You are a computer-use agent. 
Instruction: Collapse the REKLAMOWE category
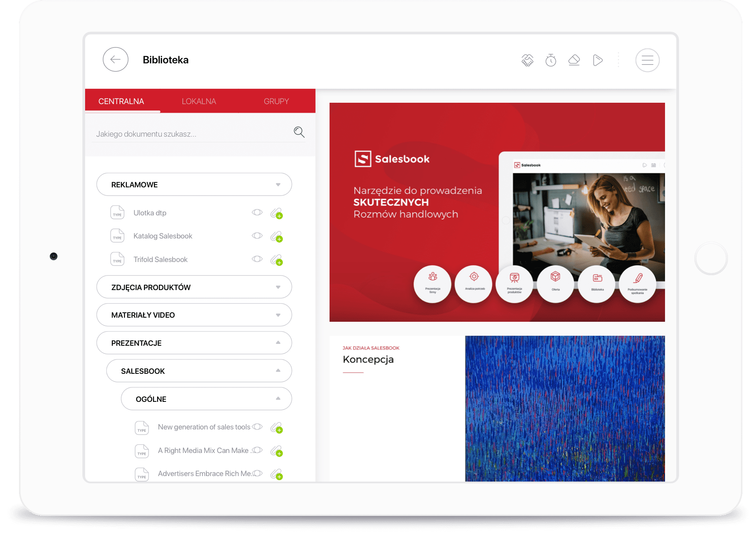194,184
